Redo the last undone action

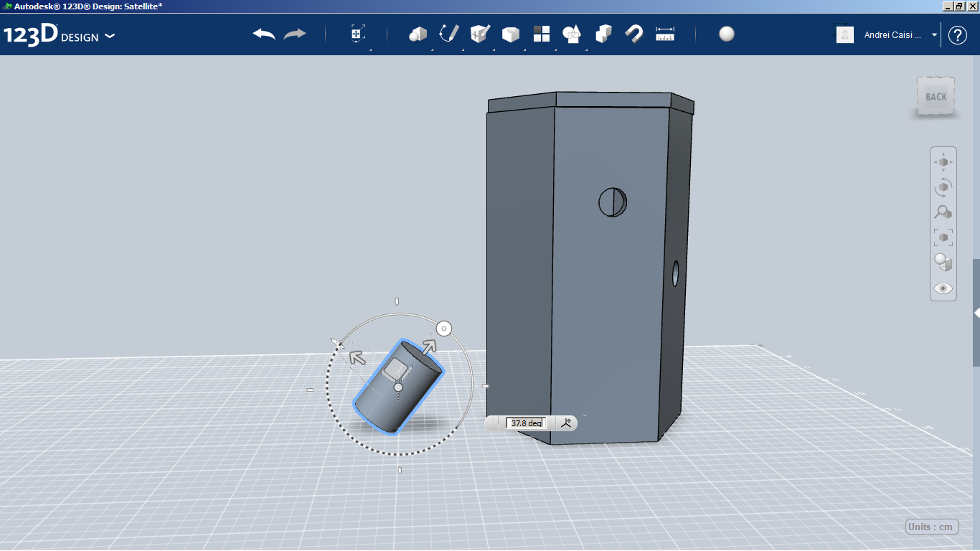pyautogui.click(x=295, y=34)
